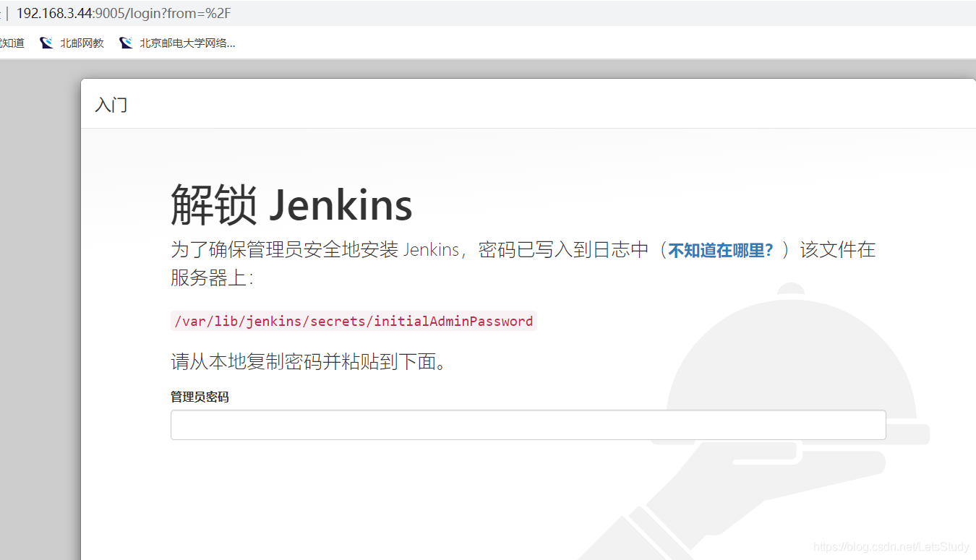Open the partially visible 知道 bookmark

pyautogui.click(x=12, y=43)
